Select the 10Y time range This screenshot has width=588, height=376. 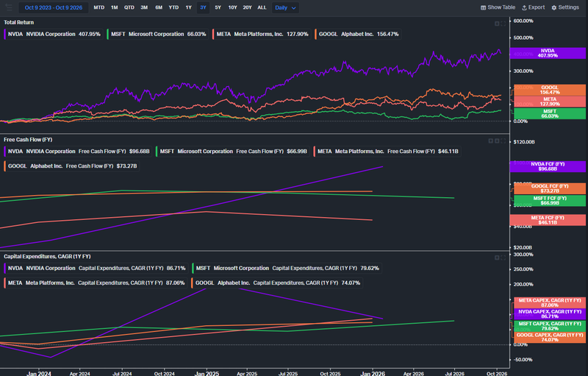pos(232,7)
